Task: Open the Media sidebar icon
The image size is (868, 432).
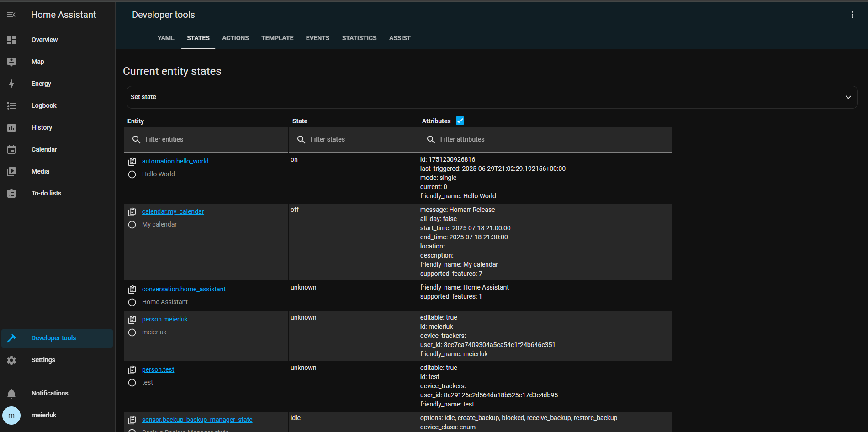Action: point(11,171)
